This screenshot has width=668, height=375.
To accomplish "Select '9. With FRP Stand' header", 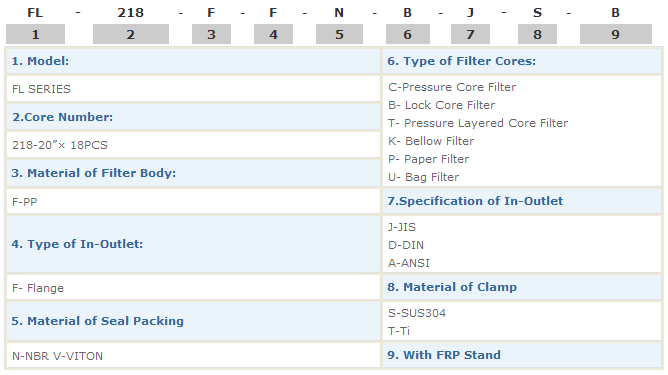I will point(522,355).
